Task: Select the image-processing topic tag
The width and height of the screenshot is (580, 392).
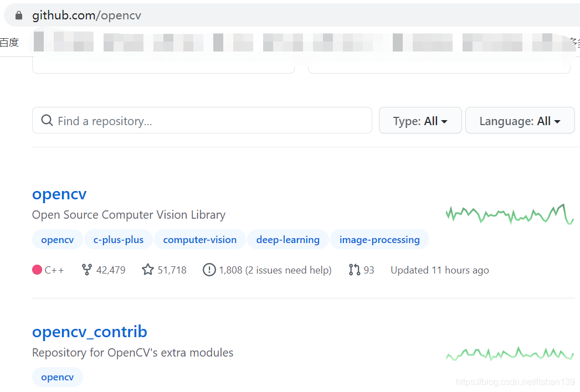Action: point(379,239)
